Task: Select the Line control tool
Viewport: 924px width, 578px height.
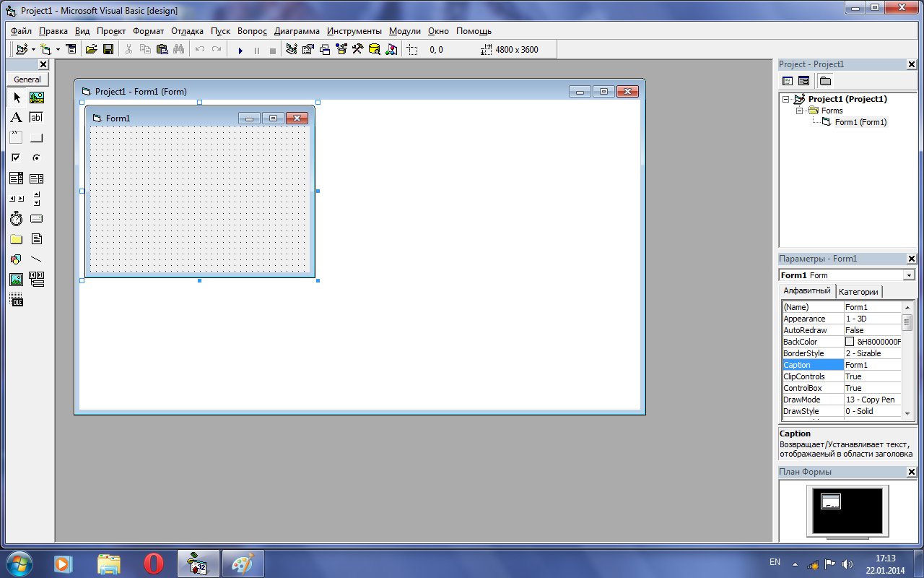Action: (37, 259)
